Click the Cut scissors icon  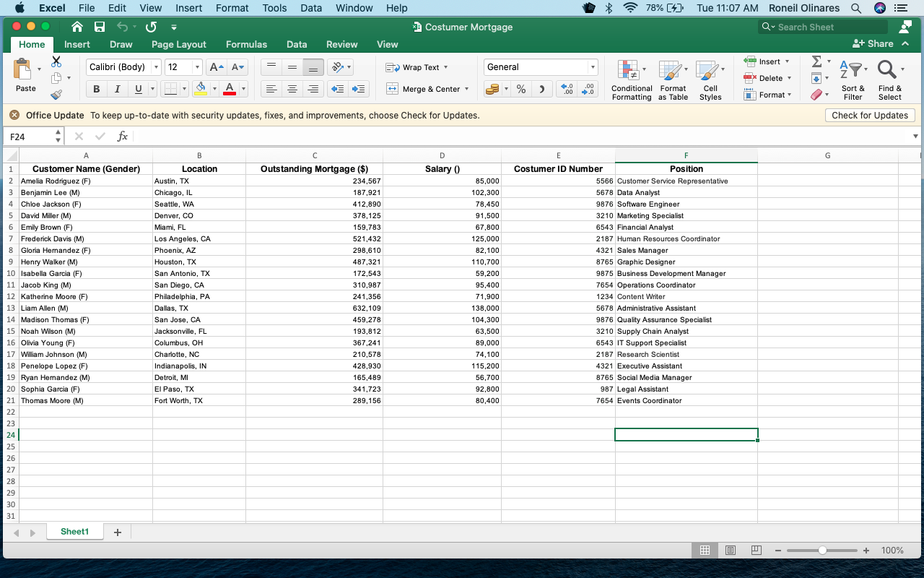(x=56, y=62)
